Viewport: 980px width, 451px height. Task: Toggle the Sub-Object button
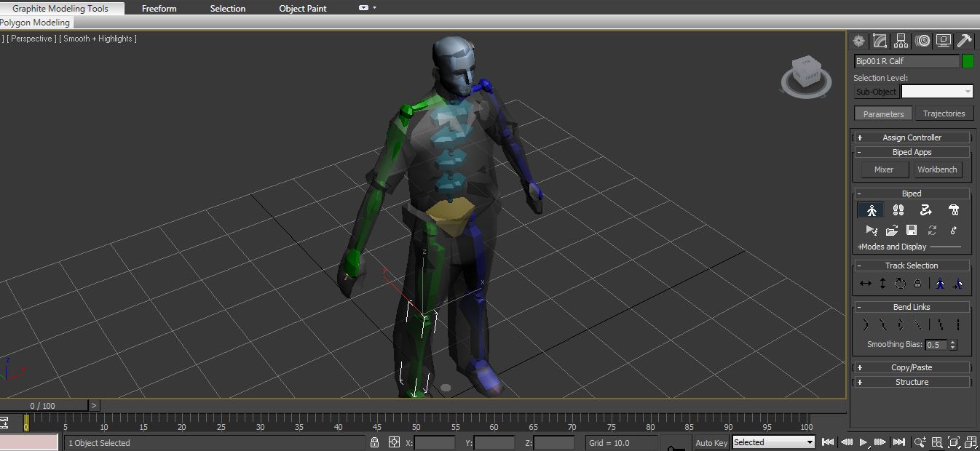[876, 92]
